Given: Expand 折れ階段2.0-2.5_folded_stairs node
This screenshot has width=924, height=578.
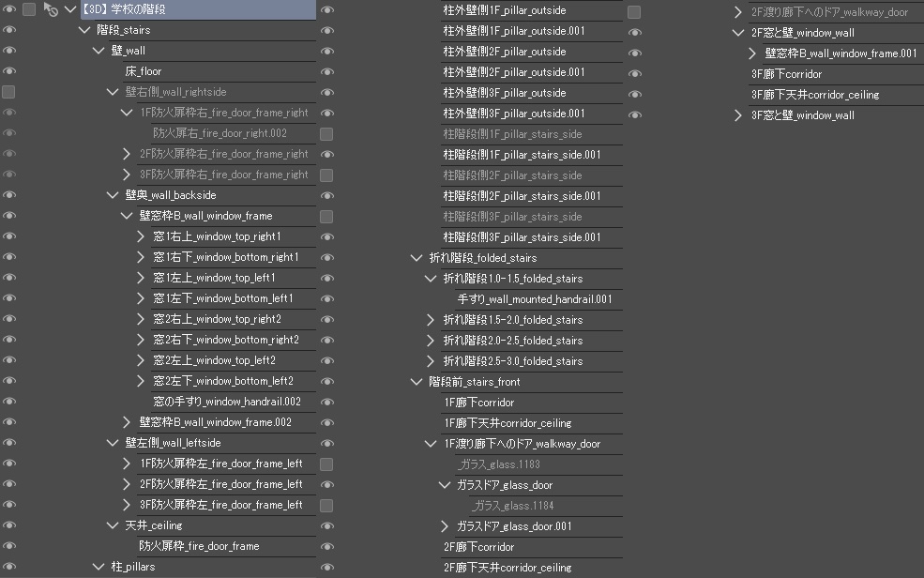Looking at the screenshot, I should [x=431, y=340].
